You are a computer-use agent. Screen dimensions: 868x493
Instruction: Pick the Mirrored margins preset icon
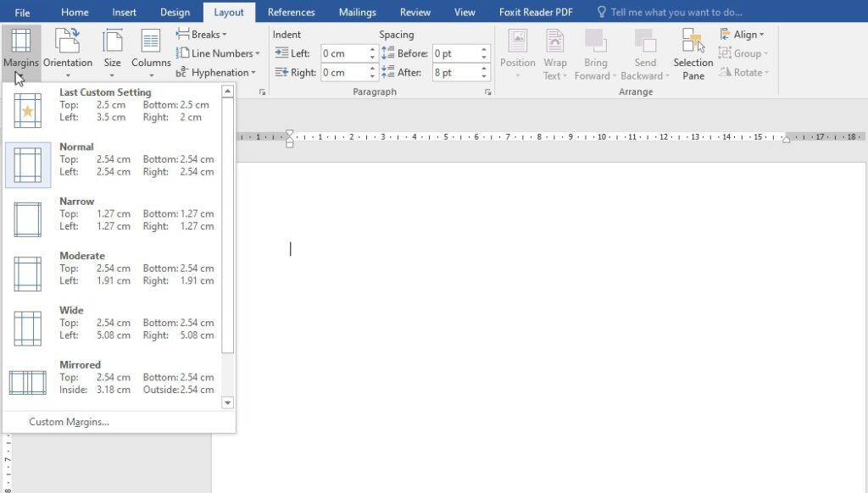(x=28, y=382)
